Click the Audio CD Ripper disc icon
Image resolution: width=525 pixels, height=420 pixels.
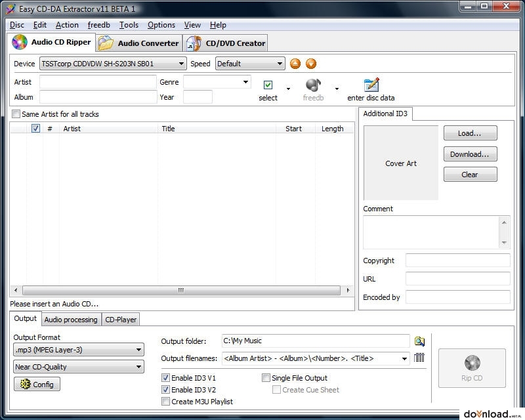pyautogui.click(x=20, y=42)
